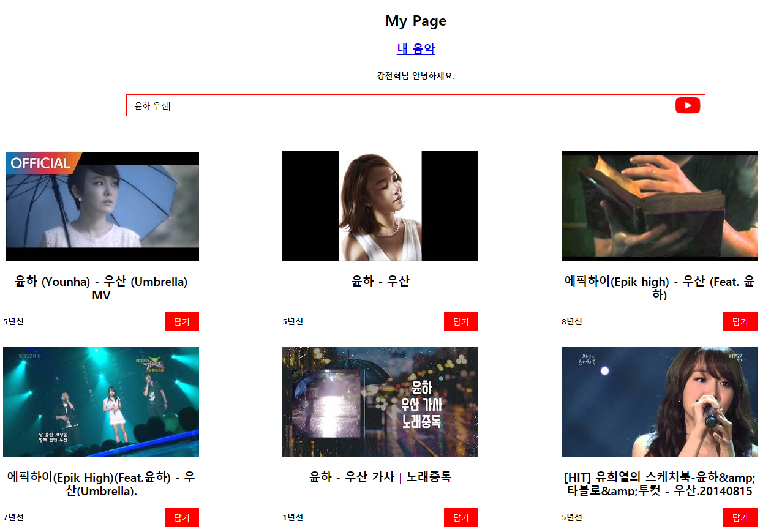Click 담기 for 윤하 - 우산 가사 노래중독
This screenshot has width=771, height=532.
click(461, 517)
